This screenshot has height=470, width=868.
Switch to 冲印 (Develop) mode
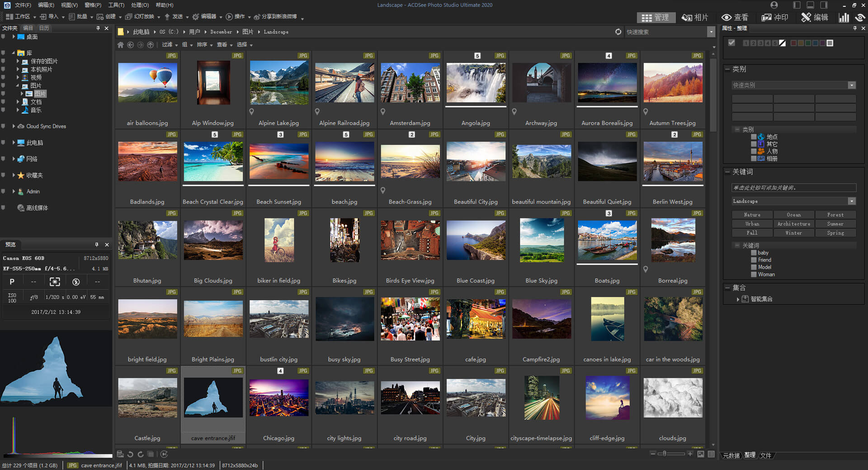click(x=775, y=18)
